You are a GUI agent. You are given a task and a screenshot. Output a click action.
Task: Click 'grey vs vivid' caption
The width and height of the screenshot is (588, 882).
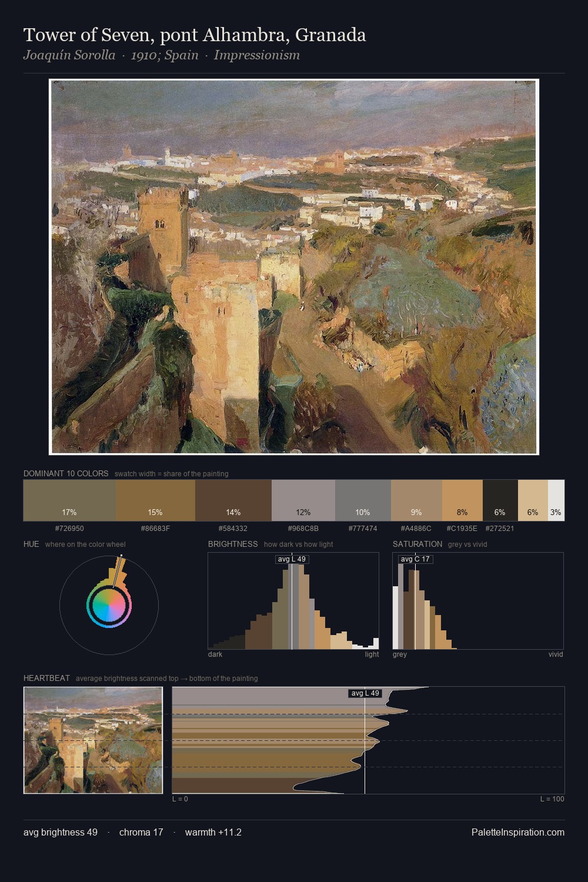467,544
